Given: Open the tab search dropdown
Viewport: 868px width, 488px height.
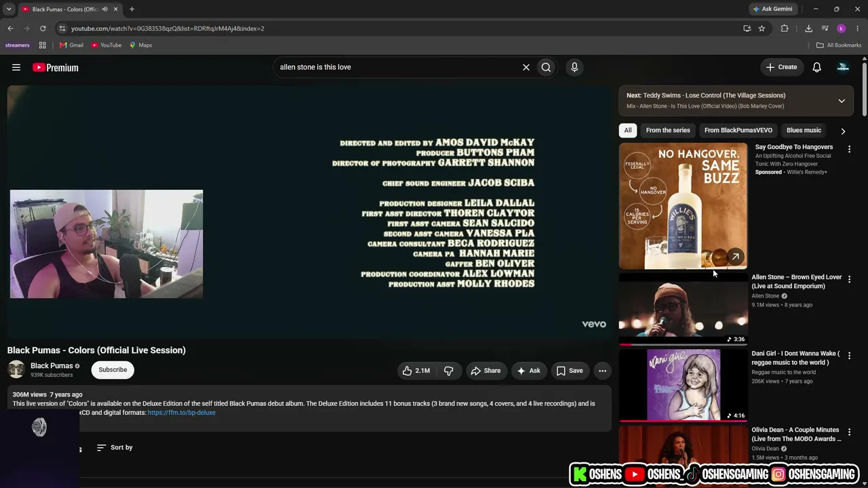Looking at the screenshot, I should [x=9, y=9].
